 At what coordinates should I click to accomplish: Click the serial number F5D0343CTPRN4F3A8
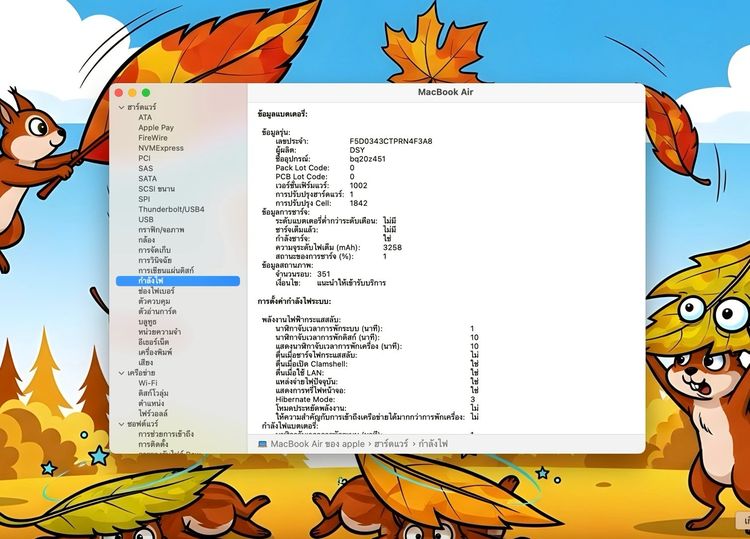391,141
